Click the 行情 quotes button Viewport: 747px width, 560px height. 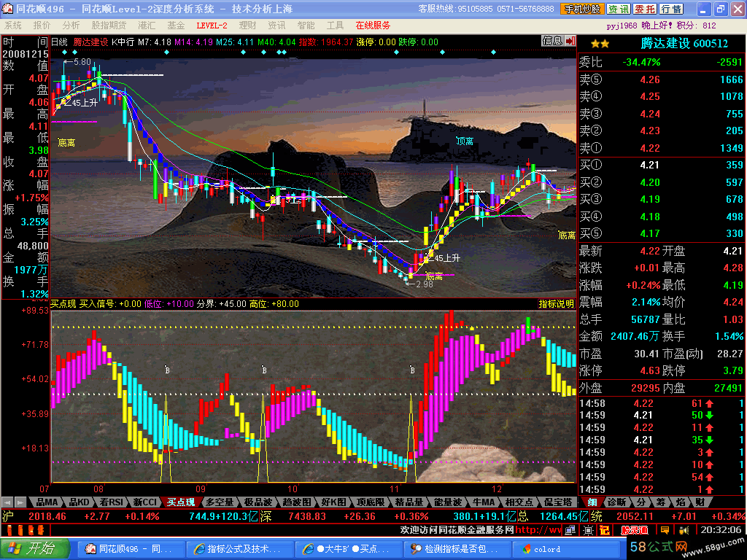671,9
